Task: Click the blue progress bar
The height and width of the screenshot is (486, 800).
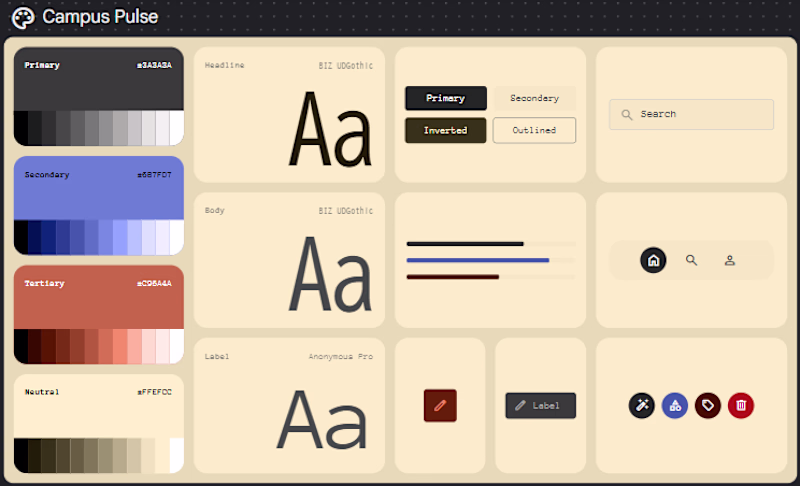Action: pyautogui.click(x=478, y=260)
